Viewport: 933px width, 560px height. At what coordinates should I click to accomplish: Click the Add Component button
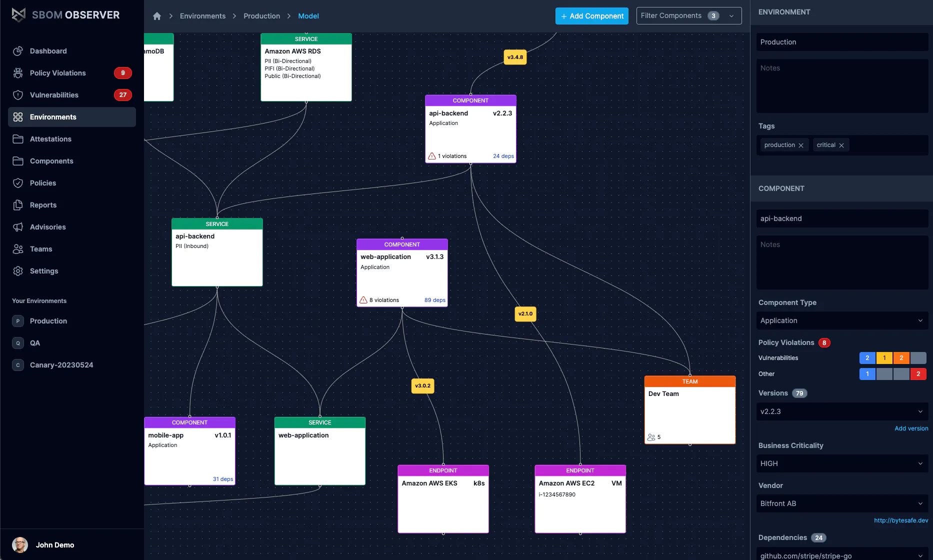[592, 16]
